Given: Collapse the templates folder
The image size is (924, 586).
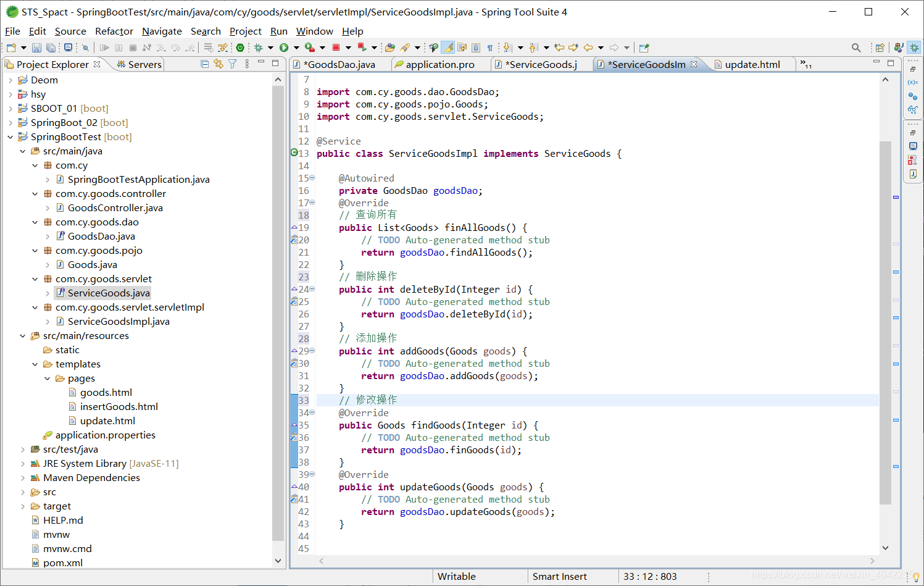Looking at the screenshot, I should [x=35, y=364].
